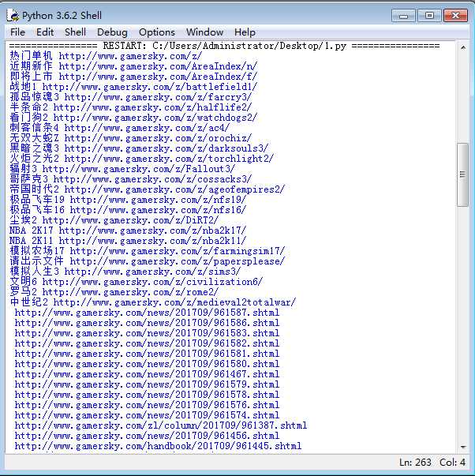This screenshot has height=476, width=475.
Task: Click the 罗马2 rome2 line
Action: coord(114,292)
